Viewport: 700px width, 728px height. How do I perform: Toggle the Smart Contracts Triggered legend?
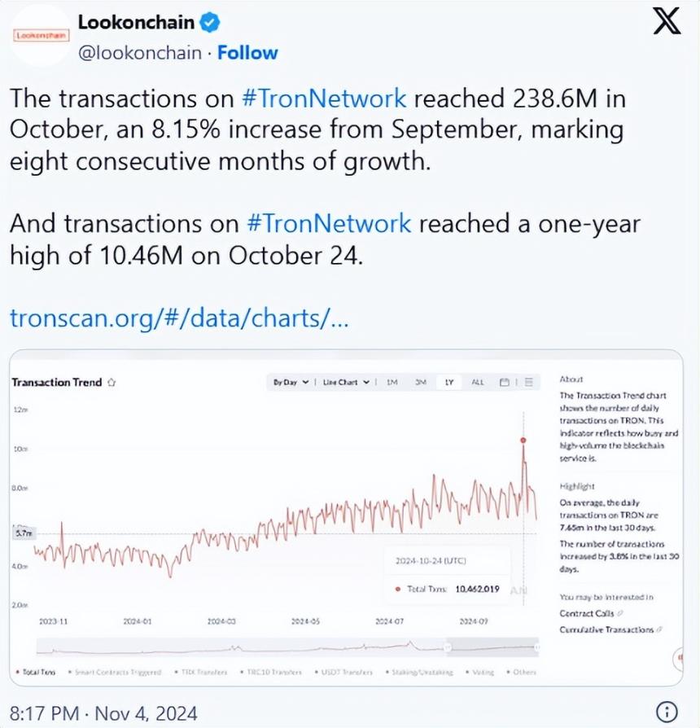point(115,672)
